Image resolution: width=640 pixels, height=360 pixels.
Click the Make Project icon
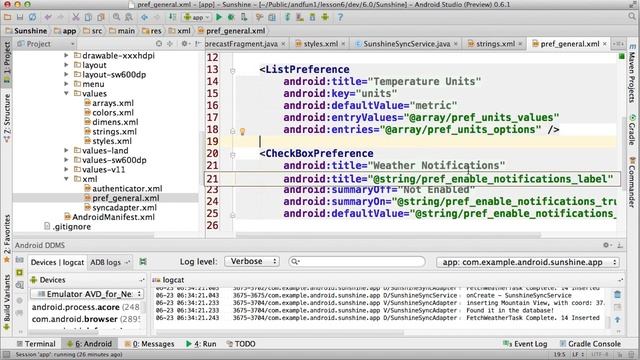[x=173, y=17]
